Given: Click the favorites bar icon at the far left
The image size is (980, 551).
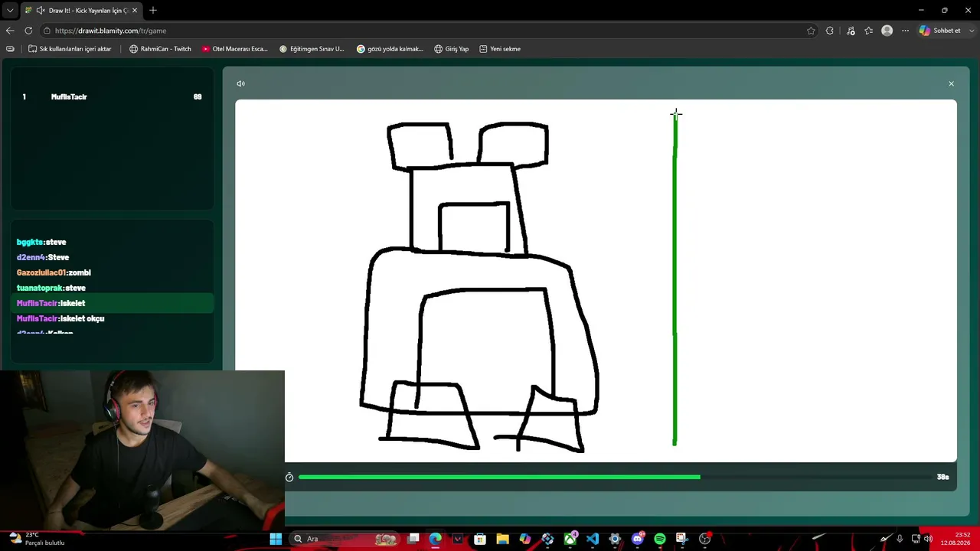Looking at the screenshot, I should tap(10, 49).
